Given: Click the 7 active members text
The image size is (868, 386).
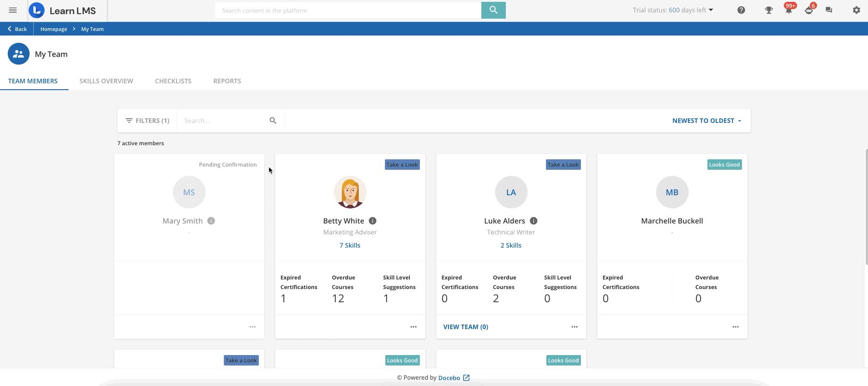Looking at the screenshot, I should (x=141, y=143).
